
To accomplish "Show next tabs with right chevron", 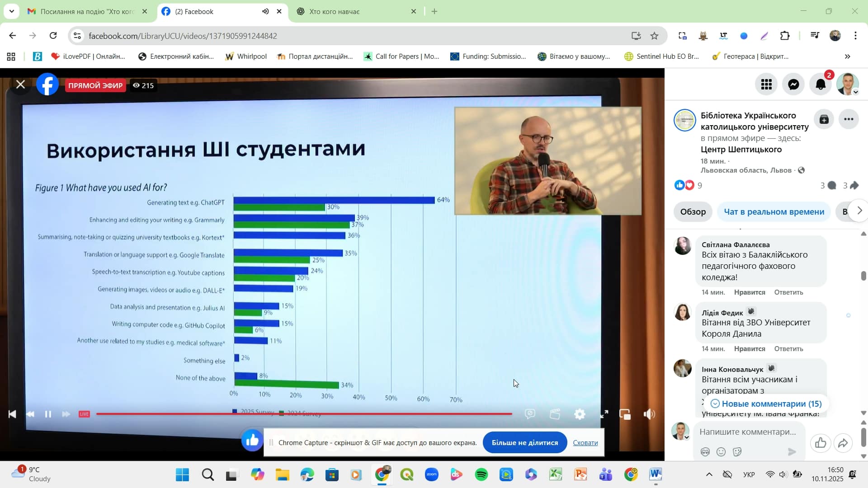I will click(x=859, y=211).
